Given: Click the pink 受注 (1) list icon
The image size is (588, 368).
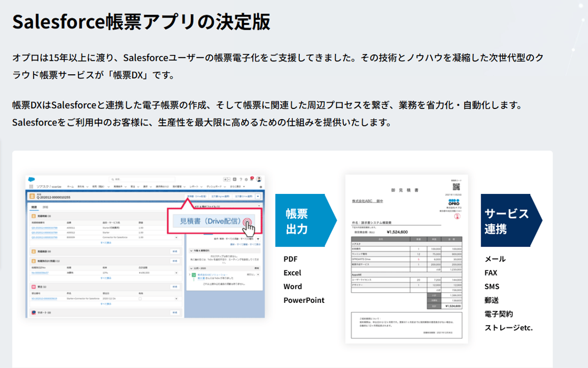Looking at the screenshot, I should (33, 287).
